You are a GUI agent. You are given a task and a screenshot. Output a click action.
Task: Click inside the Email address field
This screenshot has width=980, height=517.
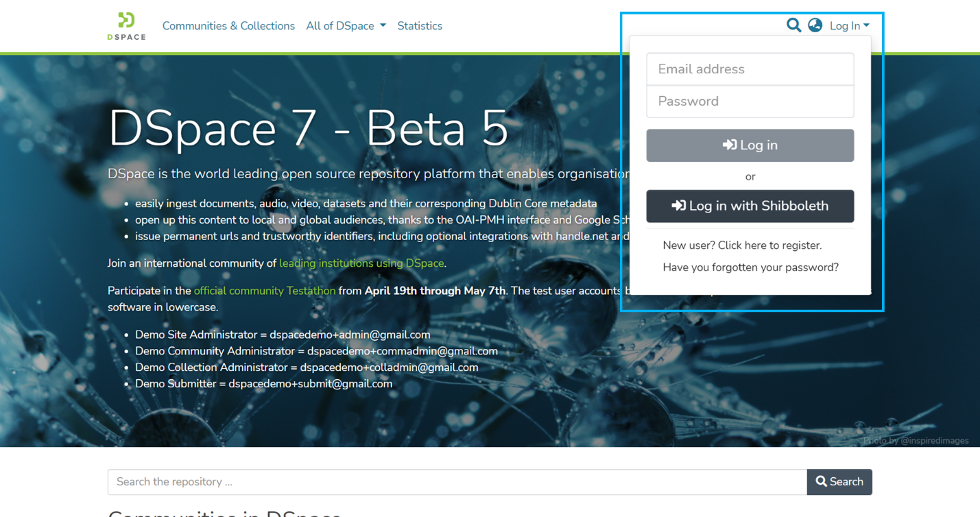pyautogui.click(x=750, y=69)
